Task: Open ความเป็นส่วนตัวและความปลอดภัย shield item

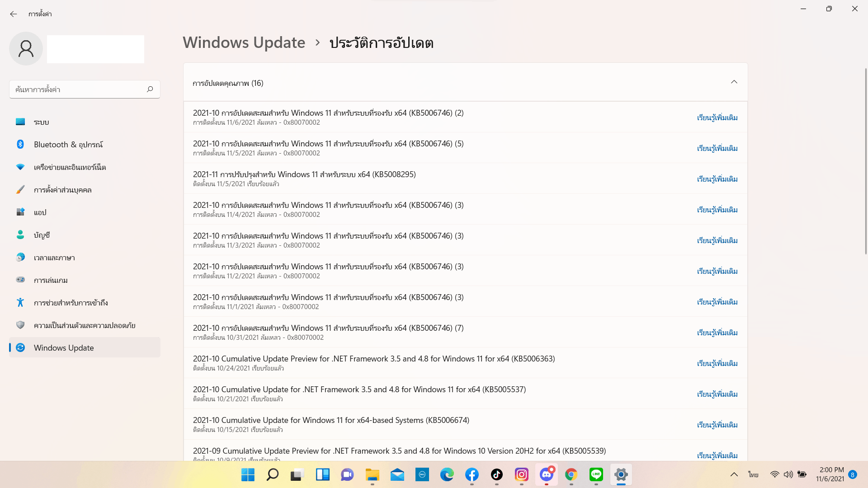Action: 84,325
